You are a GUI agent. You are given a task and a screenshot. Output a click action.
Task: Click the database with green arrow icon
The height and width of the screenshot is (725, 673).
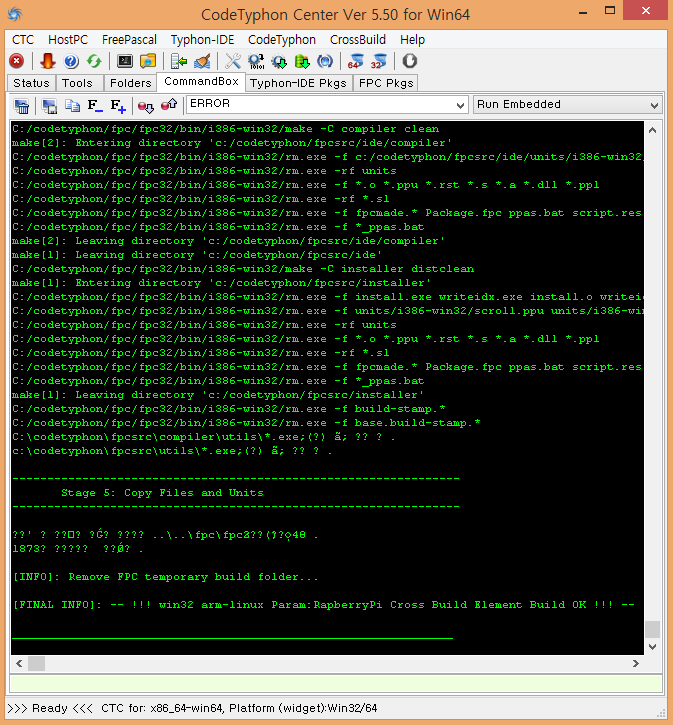pos(302,61)
